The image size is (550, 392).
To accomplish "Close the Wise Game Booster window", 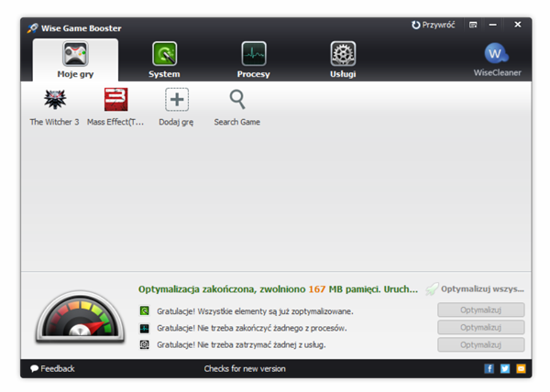I will [518, 25].
